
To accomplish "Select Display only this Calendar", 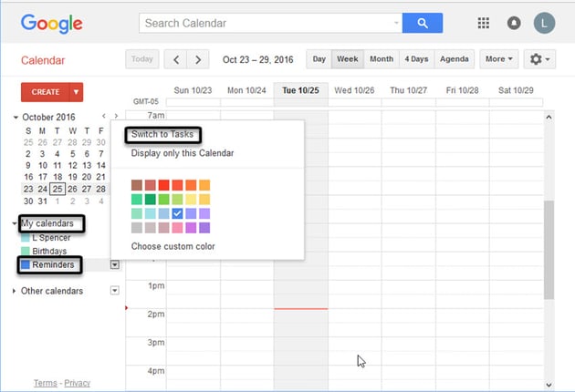I will click(183, 153).
